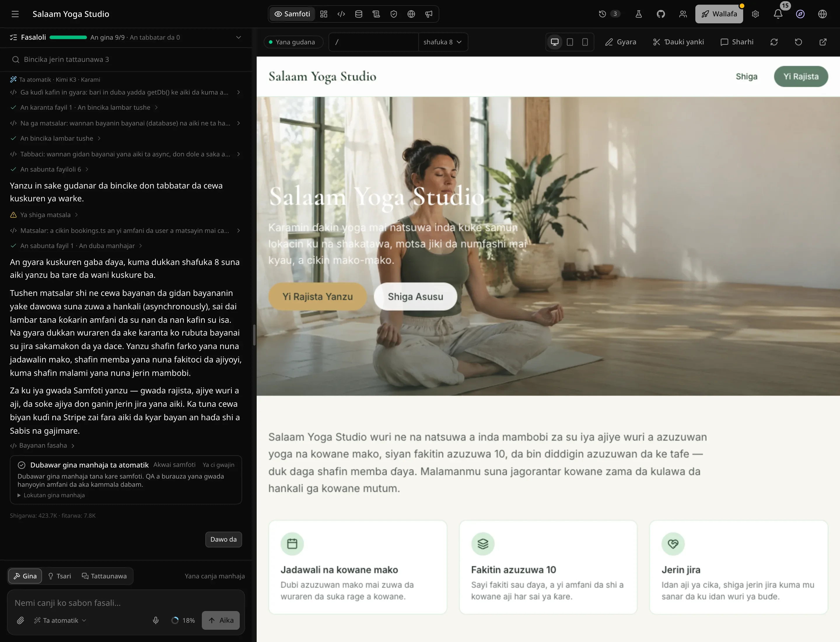
Task: Click the notifications bell icon
Action: (778, 14)
